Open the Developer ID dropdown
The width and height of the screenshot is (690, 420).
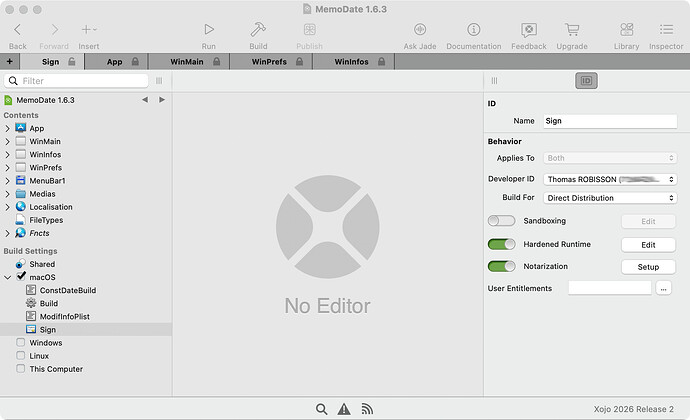[x=610, y=179]
